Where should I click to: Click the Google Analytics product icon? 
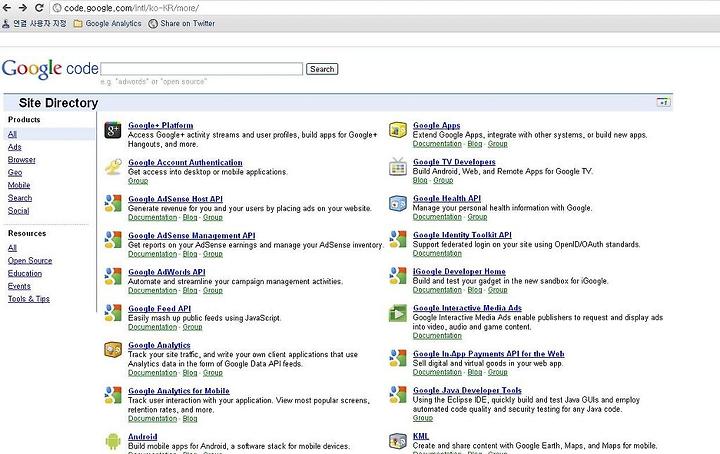tap(113, 350)
